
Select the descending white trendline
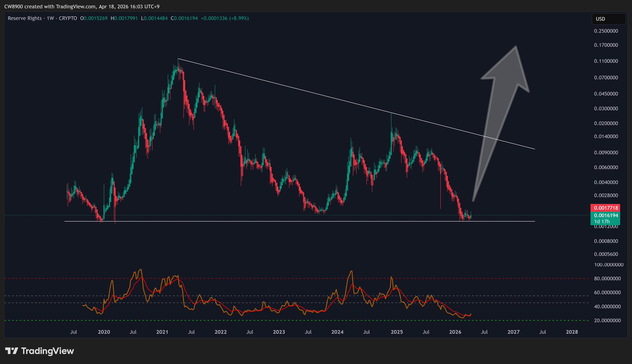point(278,84)
